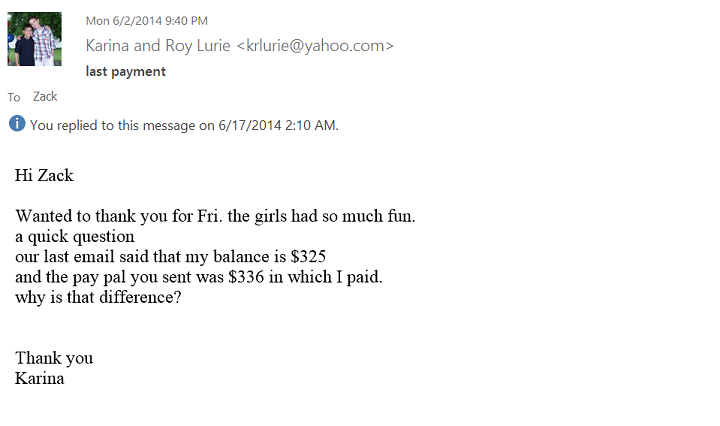Click the 'why is that difference?' line
The image size is (720, 426).
pos(98,298)
